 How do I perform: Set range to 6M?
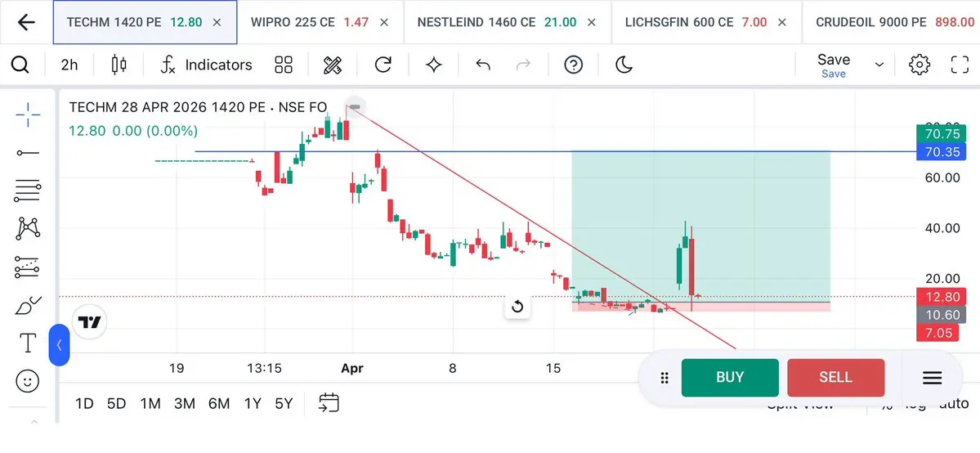coord(219,404)
